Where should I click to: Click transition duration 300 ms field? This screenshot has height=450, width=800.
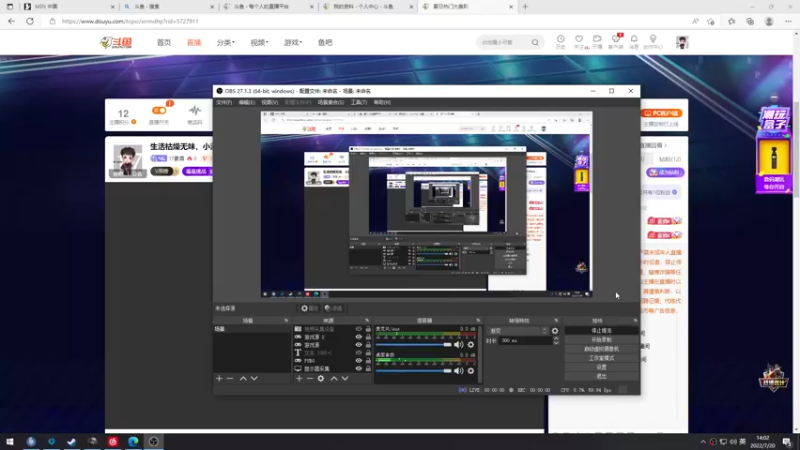525,340
